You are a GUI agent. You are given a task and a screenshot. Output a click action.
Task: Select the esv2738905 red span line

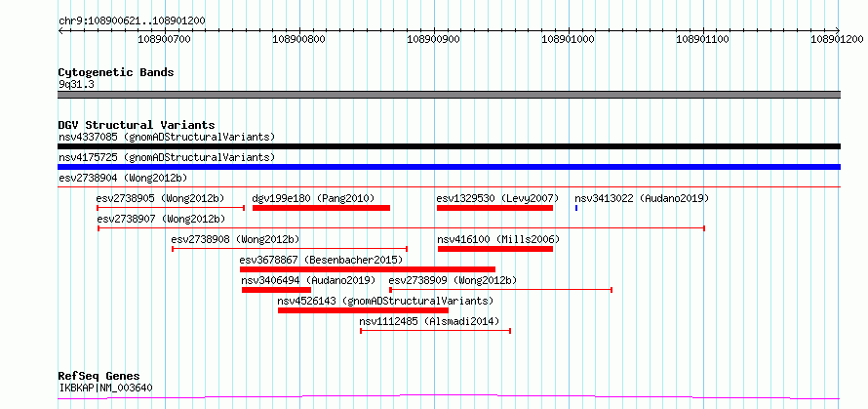pyautogui.click(x=171, y=208)
